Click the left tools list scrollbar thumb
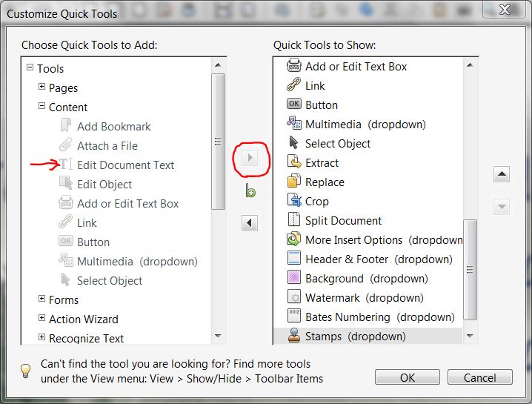The height and width of the screenshot is (404, 532). [218, 142]
